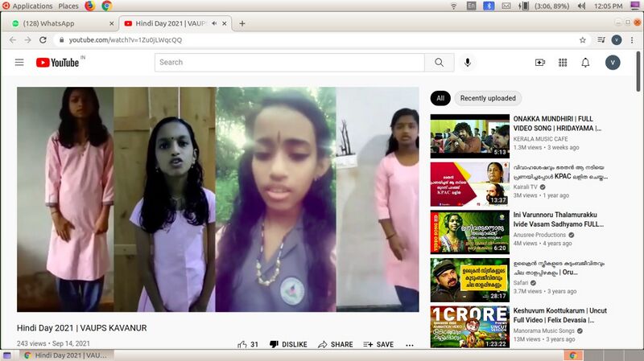Open the mail indicator icon

pyautogui.click(x=506, y=6)
